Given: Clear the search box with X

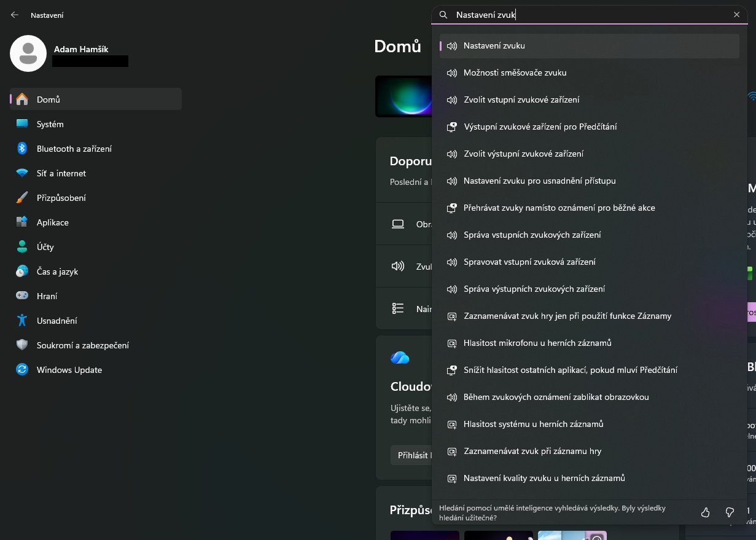Looking at the screenshot, I should point(736,15).
